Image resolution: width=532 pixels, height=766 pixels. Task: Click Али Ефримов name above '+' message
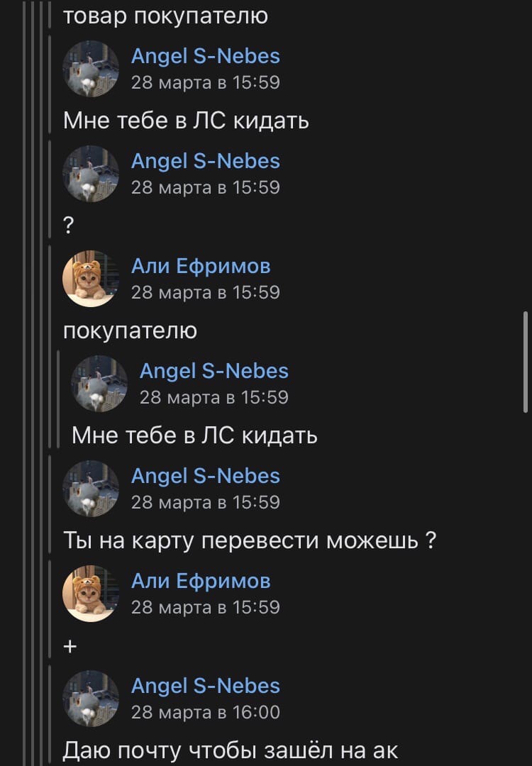tap(201, 582)
